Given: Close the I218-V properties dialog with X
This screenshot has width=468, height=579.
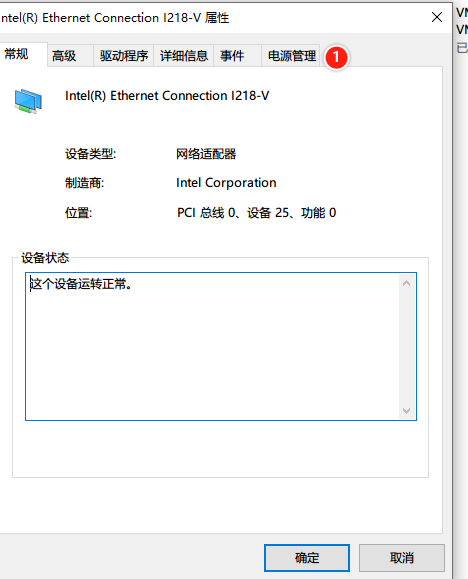Looking at the screenshot, I should click(437, 17).
